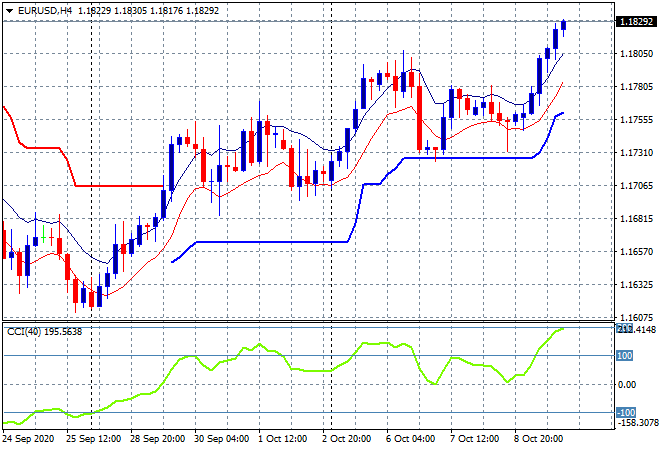Image resolution: width=660 pixels, height=450 pixels.
Task: Click the triangle arrow beside EURUSD,H4
Action: [9, 11]
